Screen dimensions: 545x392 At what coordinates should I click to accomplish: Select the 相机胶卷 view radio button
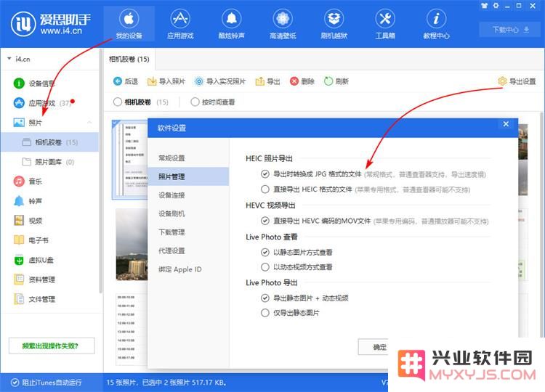(118, 102)
